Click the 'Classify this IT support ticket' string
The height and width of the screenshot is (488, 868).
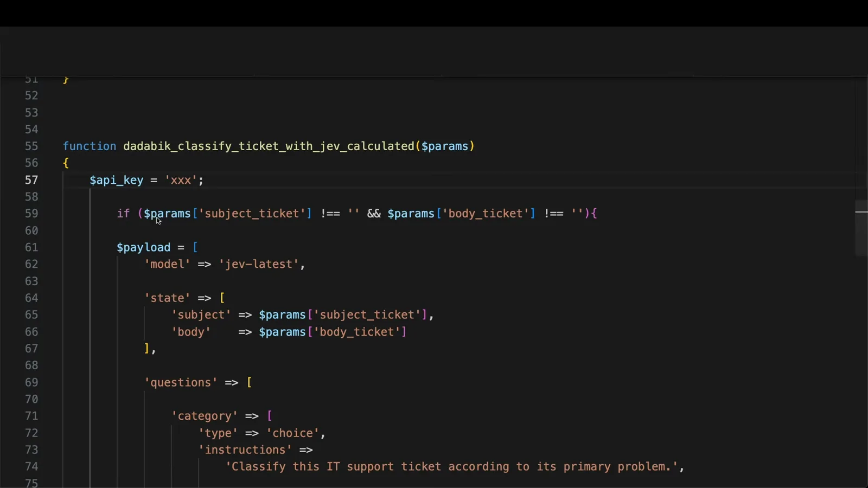(452, 466)
